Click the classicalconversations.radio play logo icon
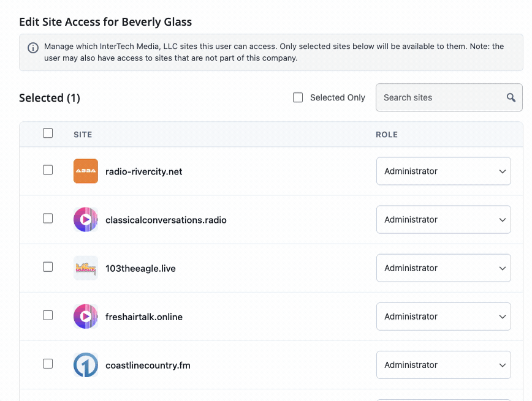The width and height of the screenshot is (532, 401). point(86,220)
